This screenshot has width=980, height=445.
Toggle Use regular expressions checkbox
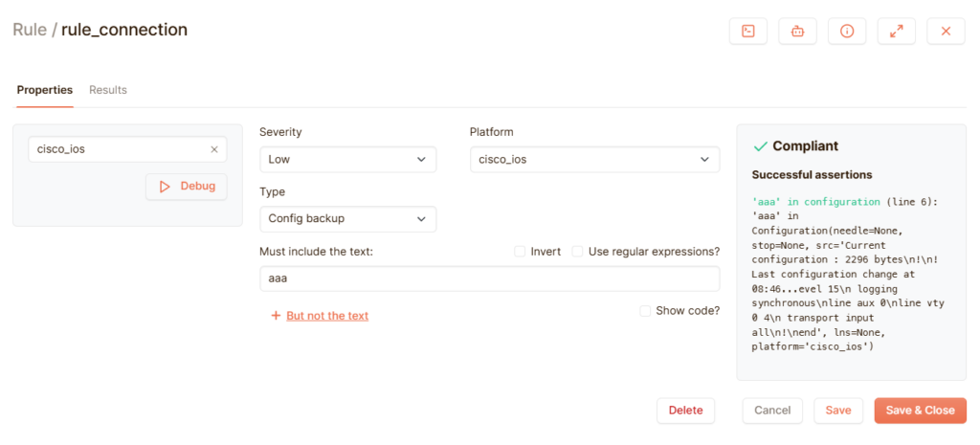click(578, 252)
